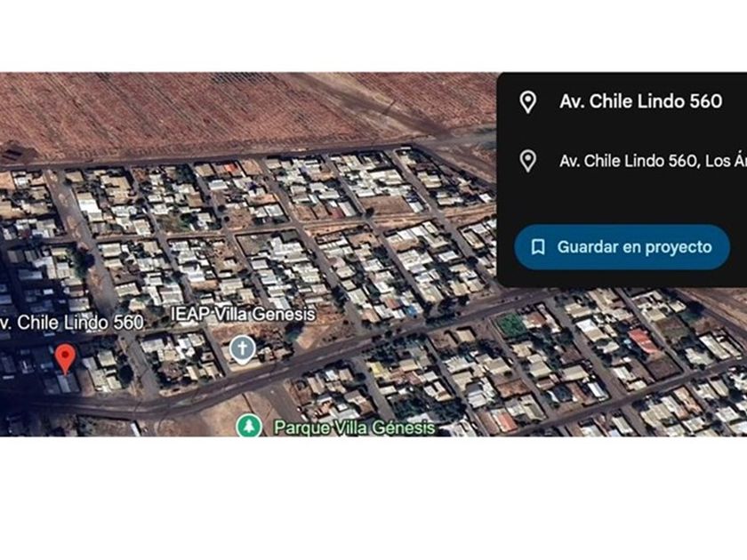The width and height of the screenshot is (747, 560).
Task: Open address line ending in Los Á…
Action: [653, 161]
